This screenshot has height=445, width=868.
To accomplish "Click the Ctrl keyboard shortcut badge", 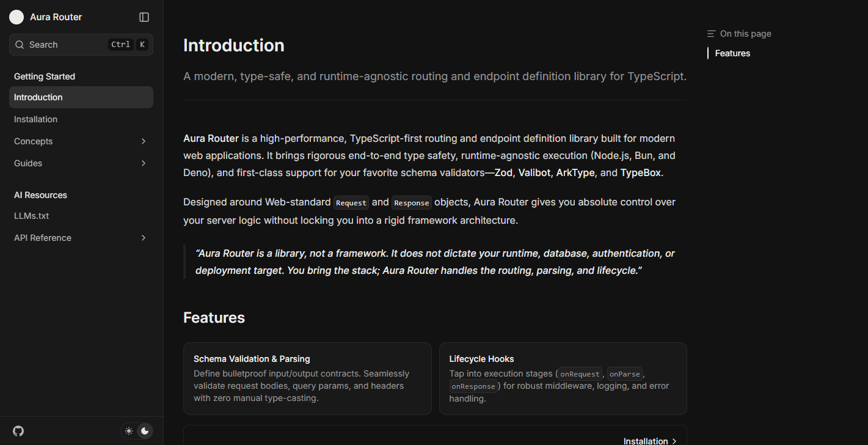I will coord(120,45).
